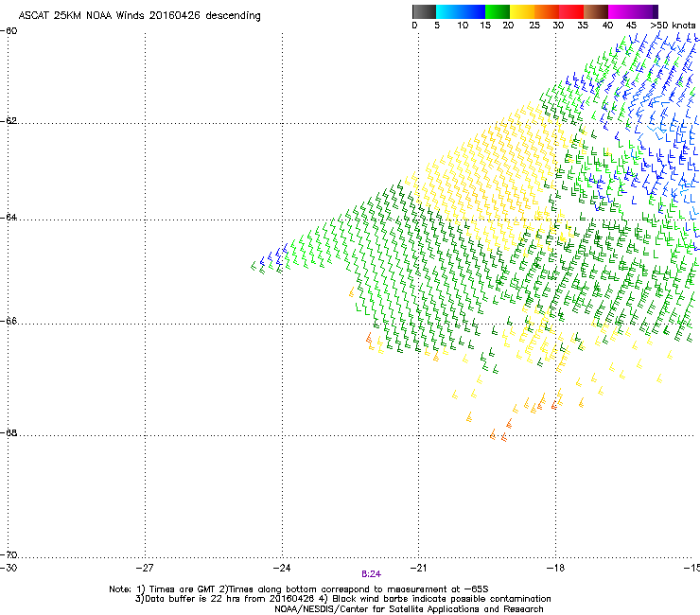Click the 'Data buffer is 22 hrs' note line
700x615 pixels.
(342, 599)
